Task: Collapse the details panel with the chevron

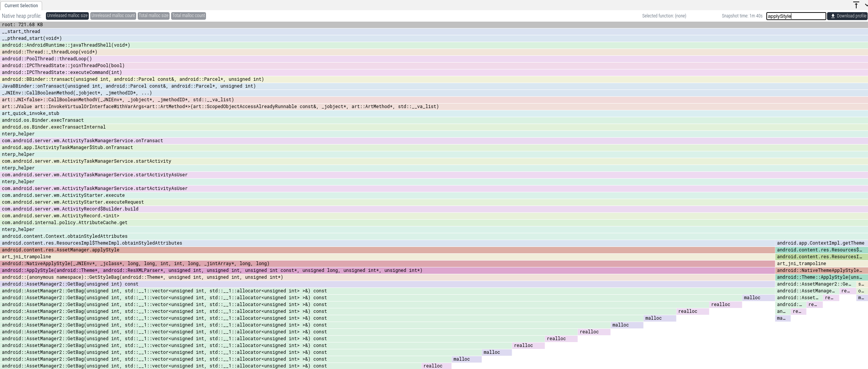Action: click(x=866, y=5)
